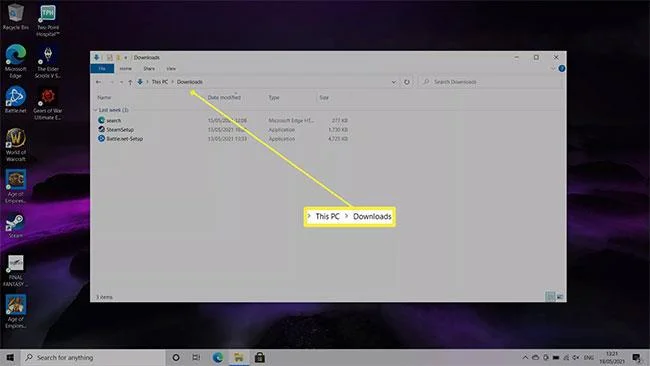This screenshot has height=366, width=650.
Task: Open File Explorer help icon
Action: 562,68
